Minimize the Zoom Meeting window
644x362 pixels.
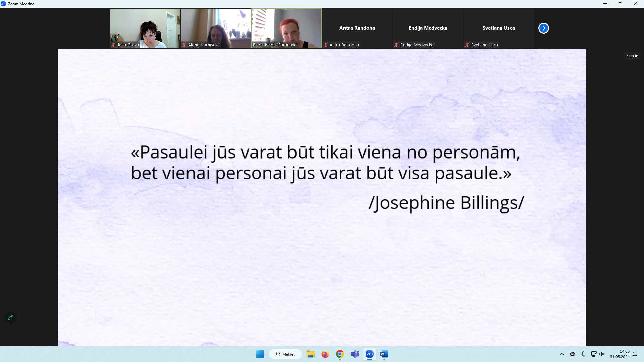605,4
